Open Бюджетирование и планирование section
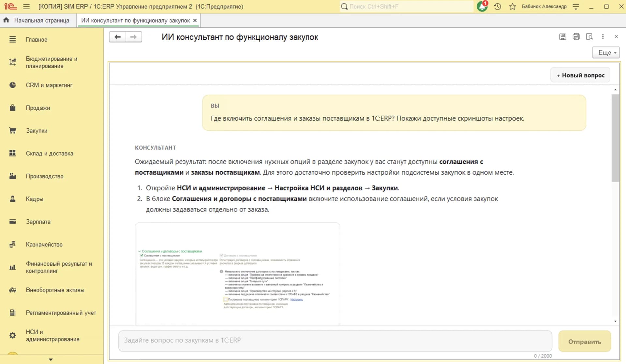Viewport: 626px width, 364px height. pyautogui.click(x=52, y=62)
